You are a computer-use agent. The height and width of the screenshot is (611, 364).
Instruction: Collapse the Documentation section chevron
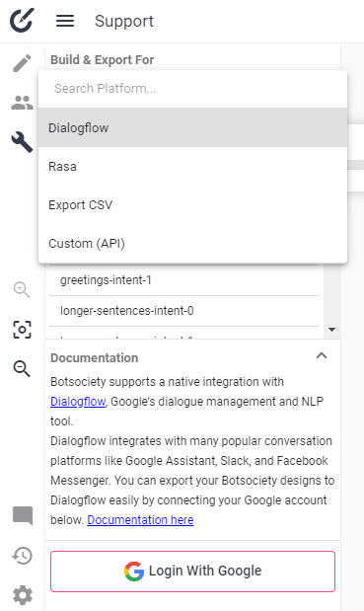coord(322,355)
